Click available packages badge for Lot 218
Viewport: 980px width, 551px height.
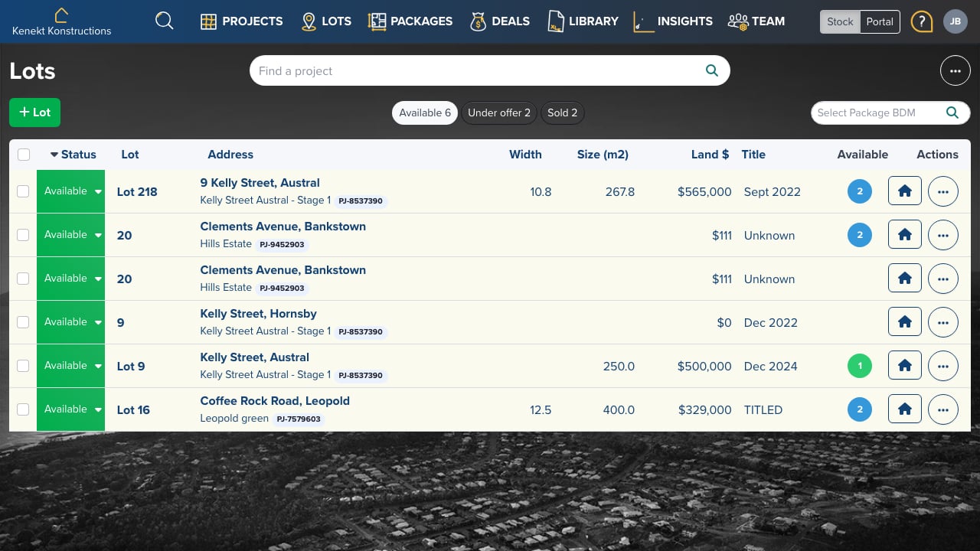click(859, 191)
